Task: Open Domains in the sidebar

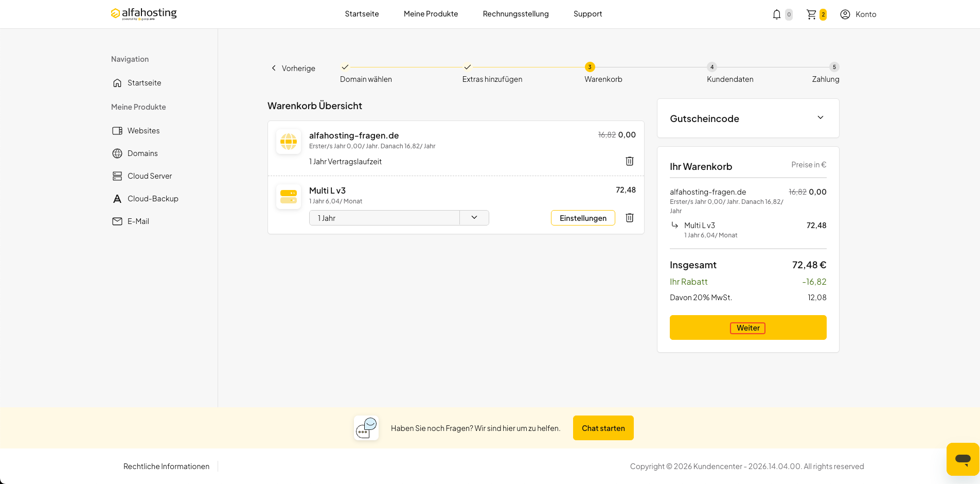Action: click(142, 153)
